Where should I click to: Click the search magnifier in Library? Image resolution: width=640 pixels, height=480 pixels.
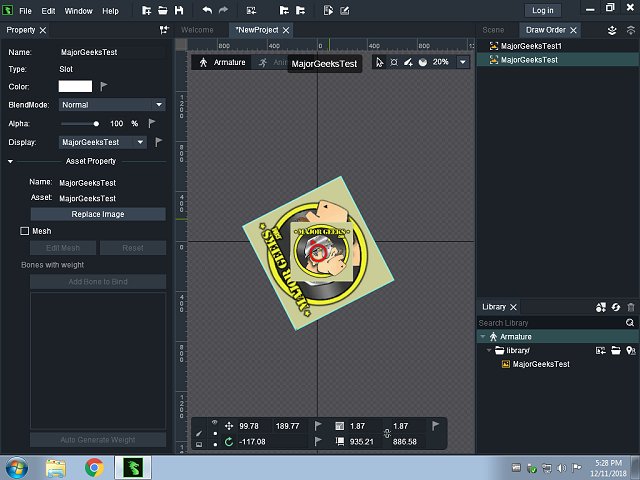[630, 323]
